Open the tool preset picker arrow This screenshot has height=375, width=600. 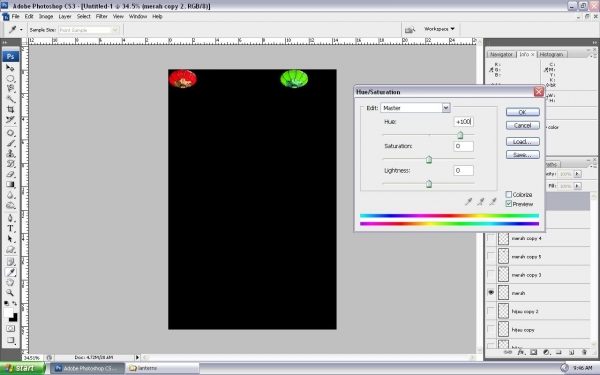[21, 29]
